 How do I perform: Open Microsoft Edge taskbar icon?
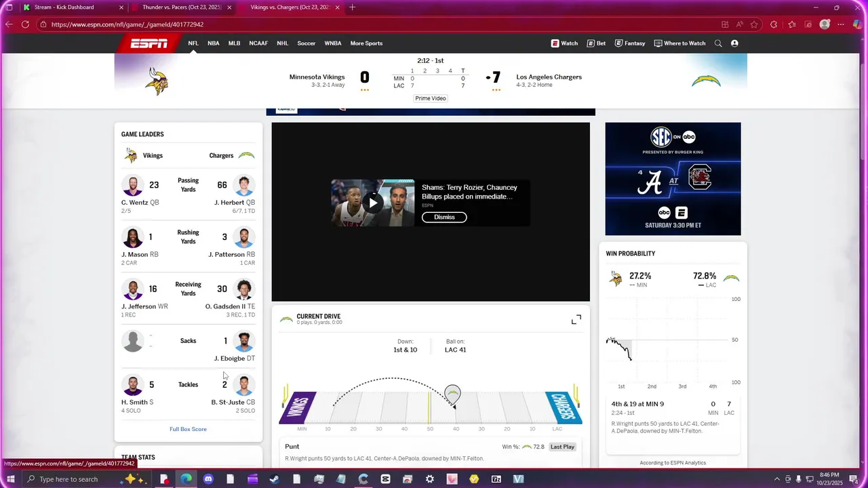click(186, 479)
